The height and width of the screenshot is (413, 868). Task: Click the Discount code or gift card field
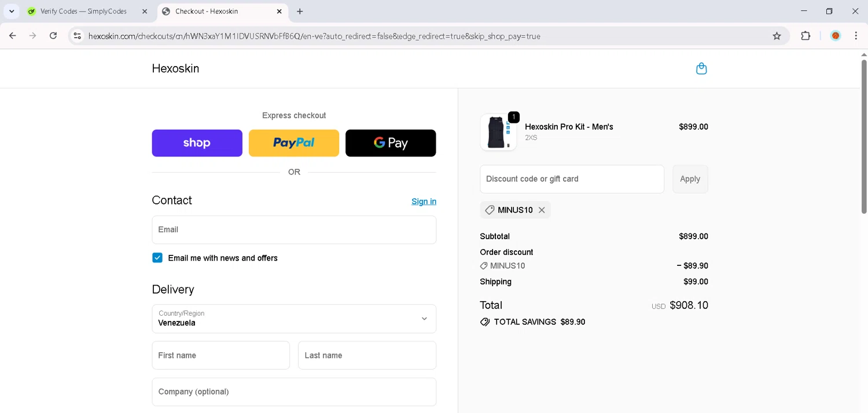(x=572, y=179)
